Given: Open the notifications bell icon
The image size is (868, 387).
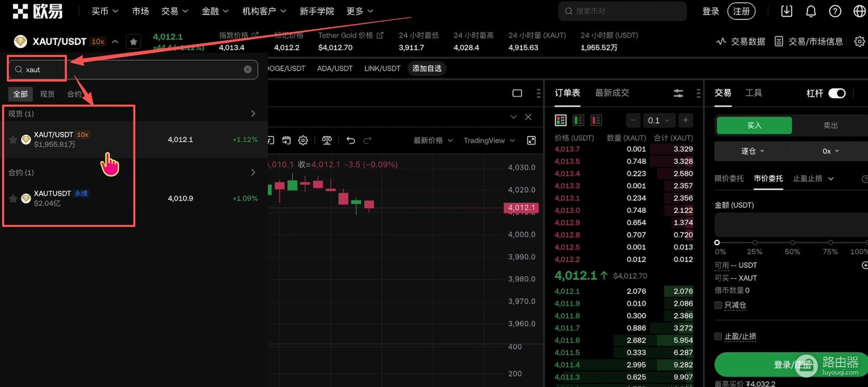Looking at the screenshot, I should pyautogui.click(x=811, y=11).
